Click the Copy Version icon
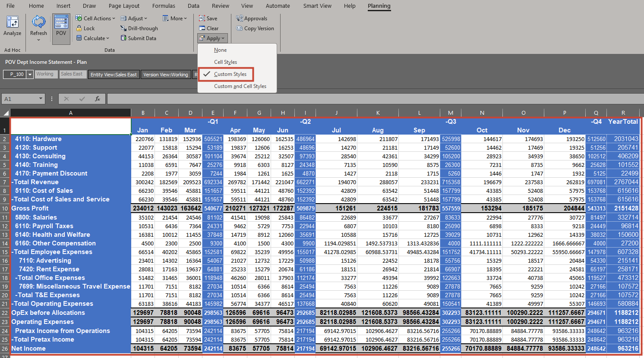 (239, 28)
